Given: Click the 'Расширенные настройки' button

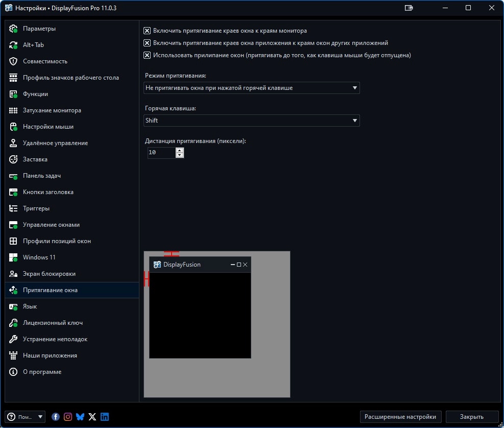Looking at the screenshot, I should (x=401, y=417).
